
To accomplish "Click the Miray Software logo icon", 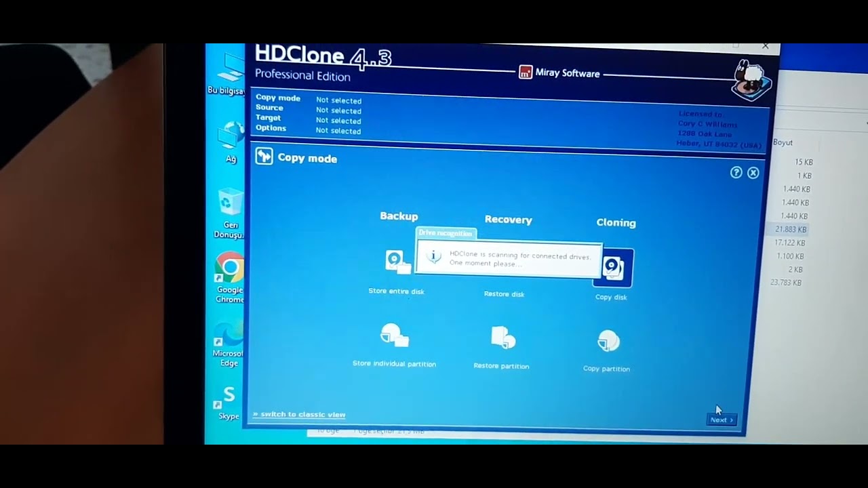I will [x=526, y=73].
